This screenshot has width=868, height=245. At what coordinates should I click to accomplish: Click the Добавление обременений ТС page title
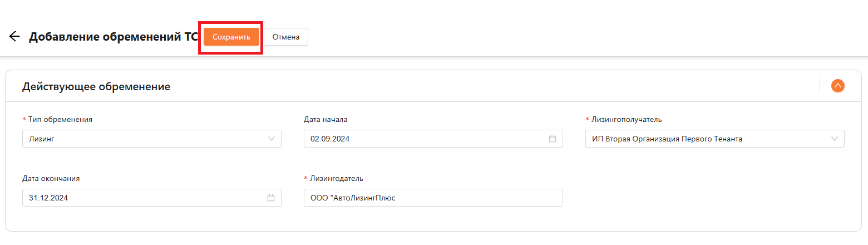[x=114, y=37]
